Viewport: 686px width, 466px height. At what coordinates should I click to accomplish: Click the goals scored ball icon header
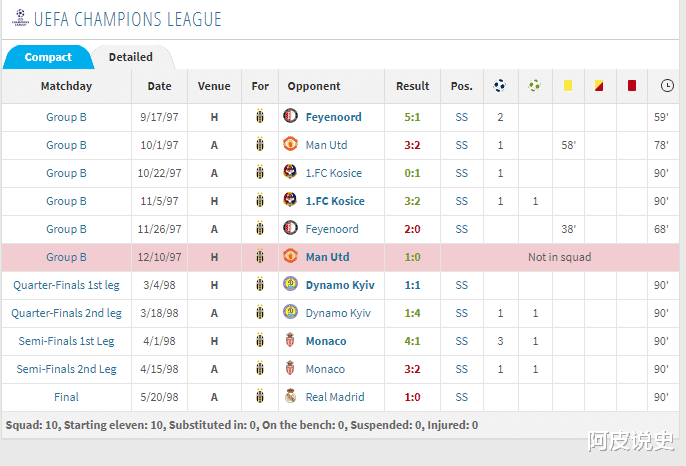pos(500,86)
